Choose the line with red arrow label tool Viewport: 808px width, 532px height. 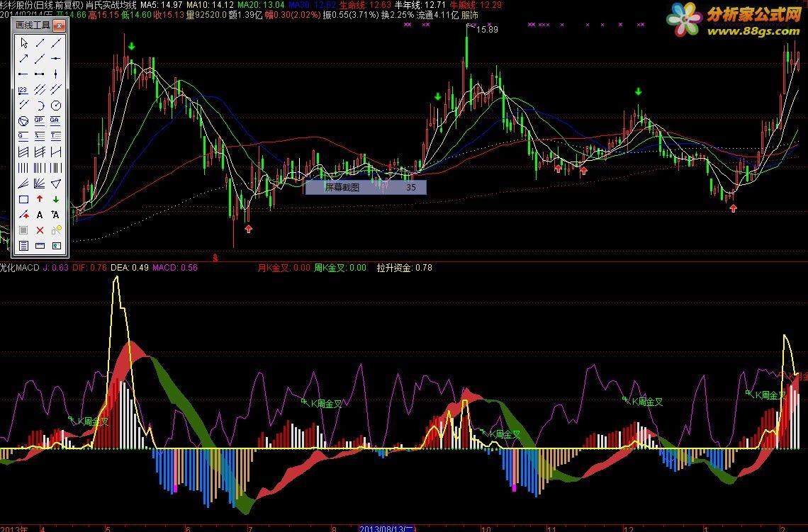[23, 215]
